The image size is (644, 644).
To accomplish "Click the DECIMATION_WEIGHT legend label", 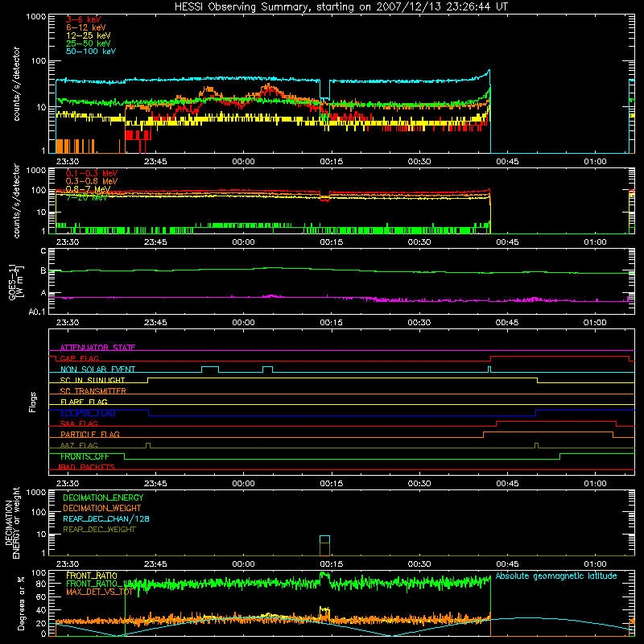I will click(102, 508).
